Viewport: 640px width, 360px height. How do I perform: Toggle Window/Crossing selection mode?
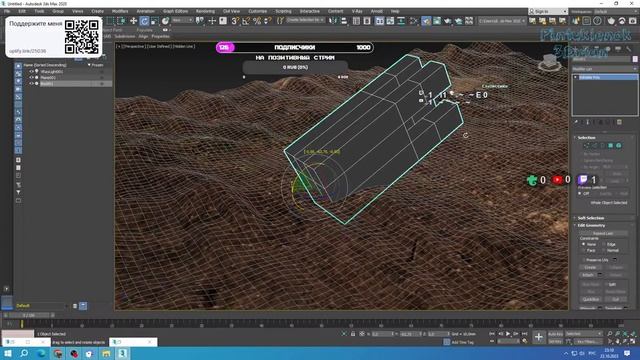point(121,21)
